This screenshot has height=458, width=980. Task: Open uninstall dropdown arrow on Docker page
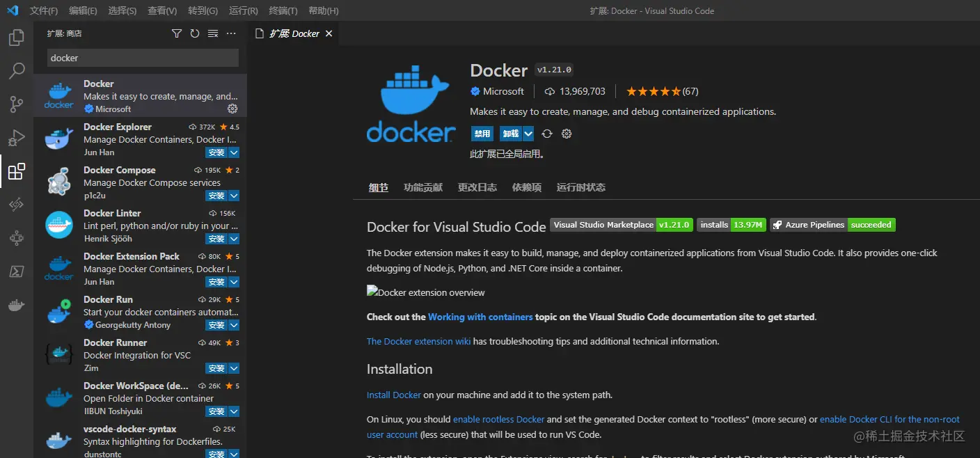[528, 134]
